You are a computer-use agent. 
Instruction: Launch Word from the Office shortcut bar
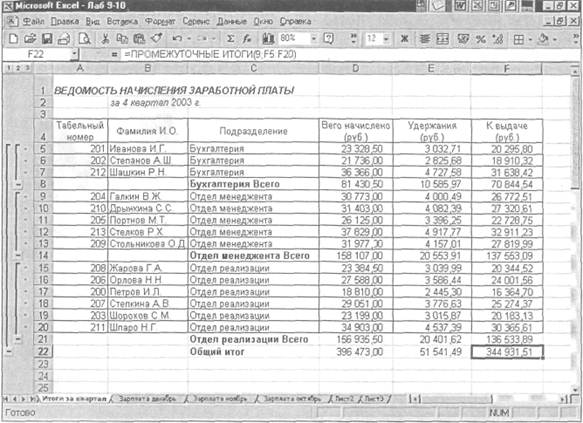coord(461,6)
